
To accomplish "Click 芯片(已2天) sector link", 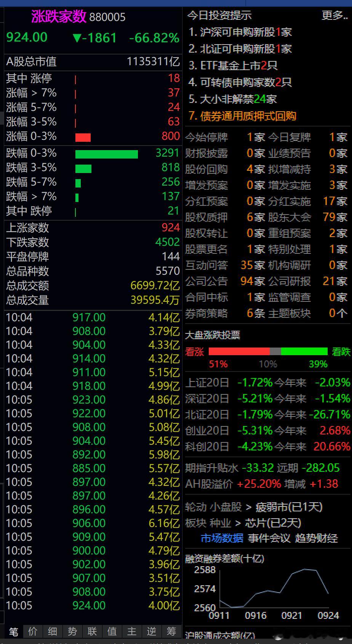I will click(x=273, y=523).
